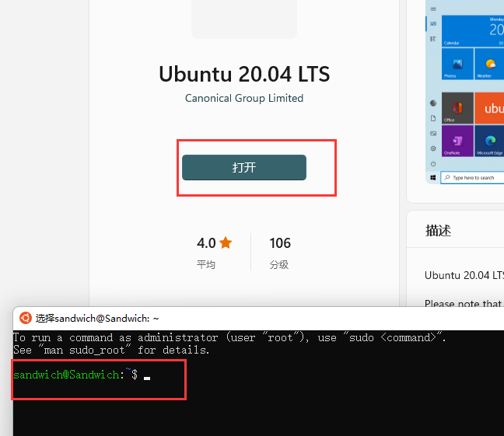Click the hamburger menu icon in screenshot
This screenshot has width=504, height=436.
point(433,9)
